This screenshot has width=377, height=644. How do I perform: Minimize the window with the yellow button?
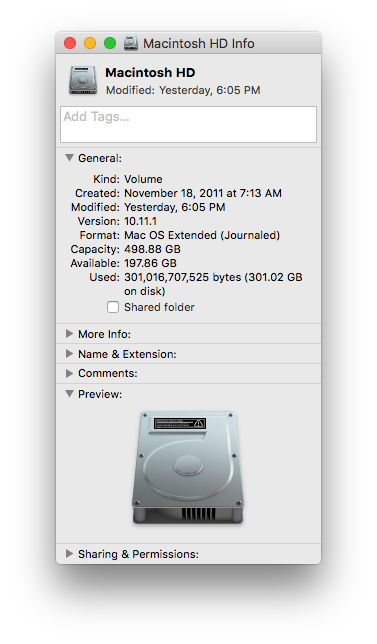coord(90,43)
